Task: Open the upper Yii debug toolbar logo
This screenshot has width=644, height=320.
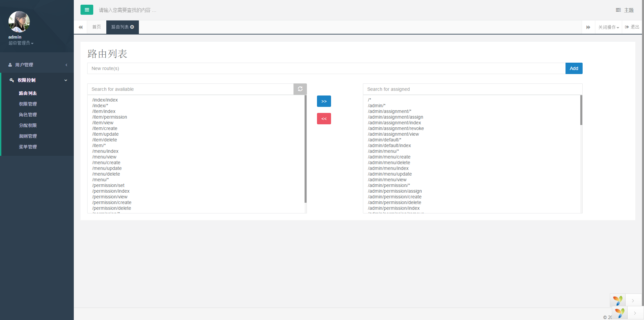Action: [618, 300]
